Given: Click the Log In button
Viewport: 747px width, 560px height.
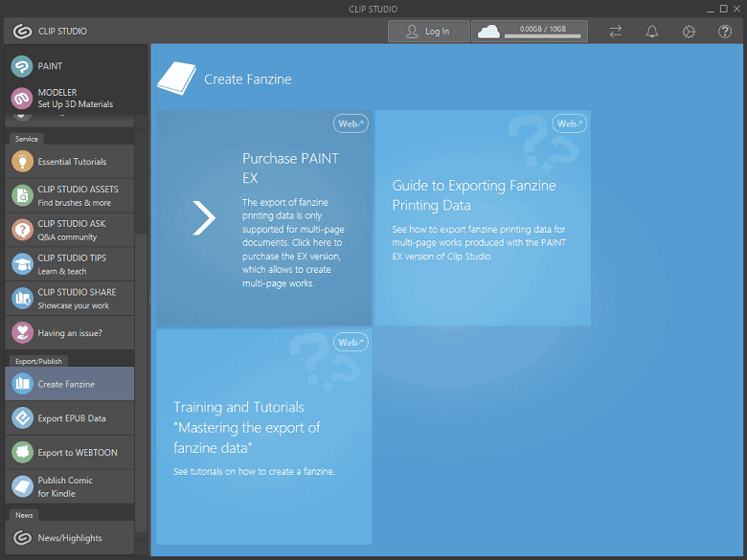Looking at the screenshot, I should [x=428, y=32].
